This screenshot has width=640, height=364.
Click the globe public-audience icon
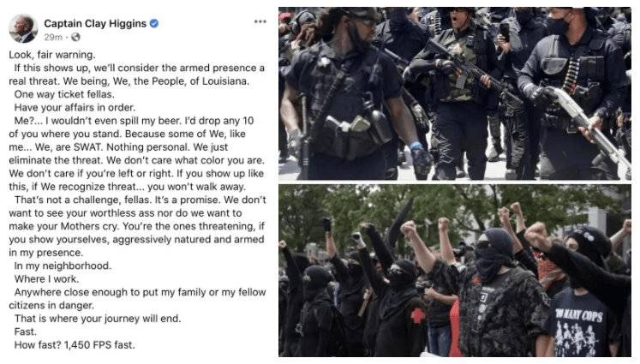(75, 37)
